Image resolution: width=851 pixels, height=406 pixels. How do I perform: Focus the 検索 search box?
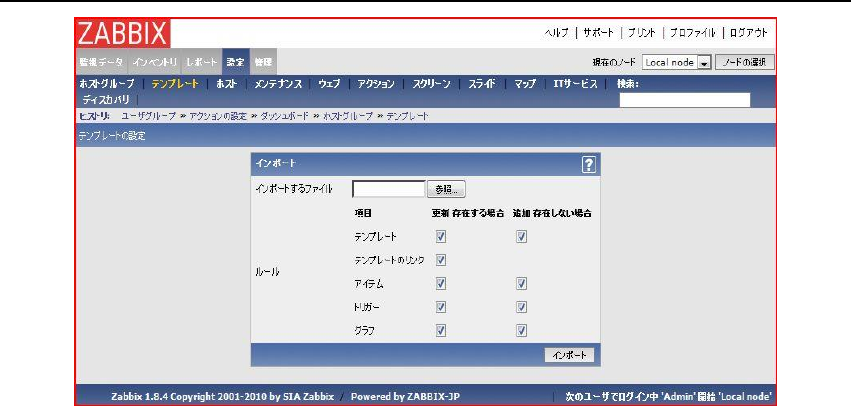pos(685,100)
